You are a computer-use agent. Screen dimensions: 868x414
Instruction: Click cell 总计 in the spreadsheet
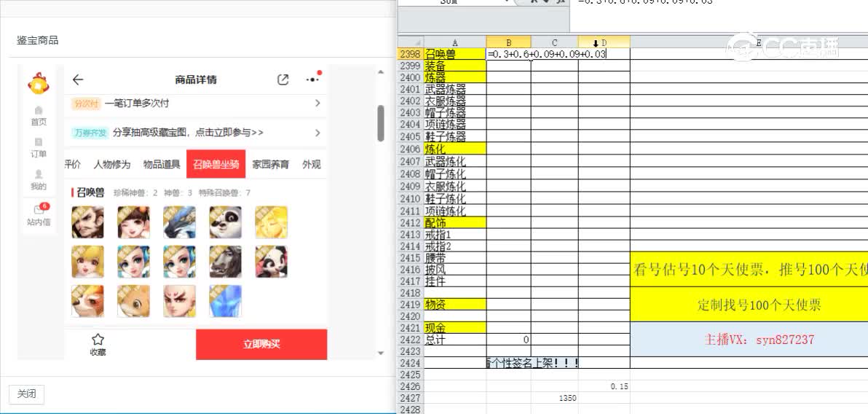pyautogui.click(x=455, y=339)
